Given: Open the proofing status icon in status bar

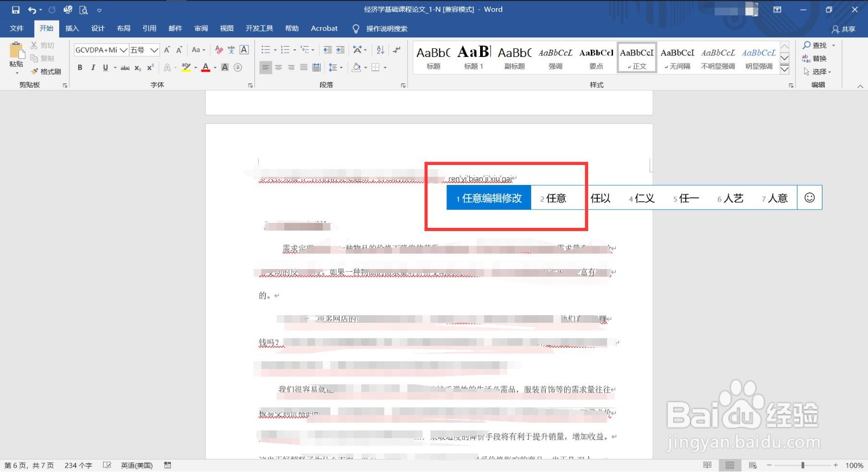Looking at the screenshot, I should (107, 465).
